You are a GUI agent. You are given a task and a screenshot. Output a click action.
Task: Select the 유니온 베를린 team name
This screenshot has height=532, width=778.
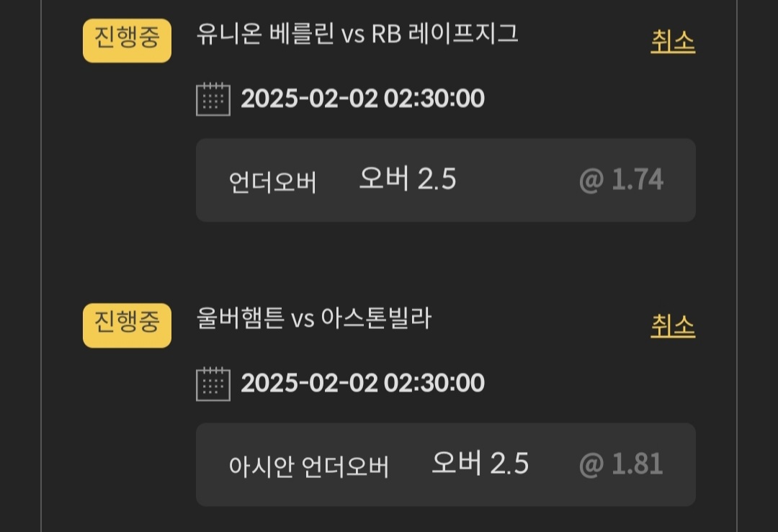[264, 35]
